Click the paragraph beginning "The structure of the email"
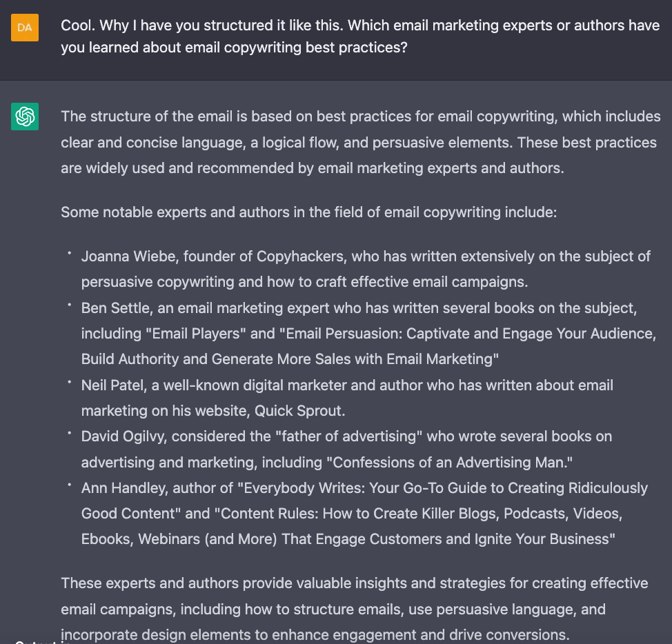This screenshot has width=672, height=644. pyautogui.click(x=360, y=142)
